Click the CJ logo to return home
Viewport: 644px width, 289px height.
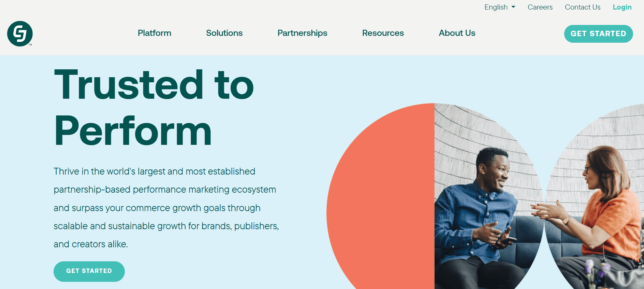coord(20,33)
